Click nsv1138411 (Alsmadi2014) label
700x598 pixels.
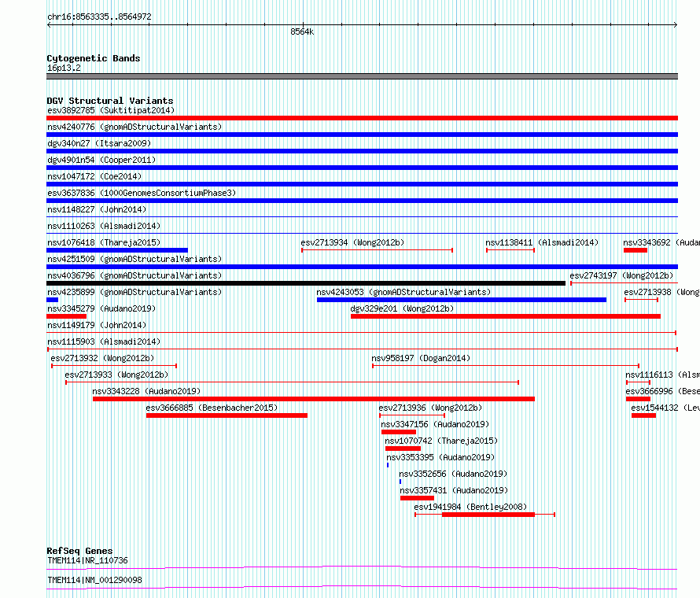542,242
